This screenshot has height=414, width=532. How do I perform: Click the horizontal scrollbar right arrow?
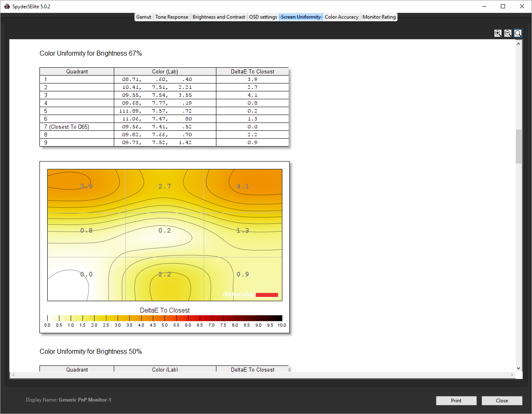pyautogui.click(x=512, y=375)
